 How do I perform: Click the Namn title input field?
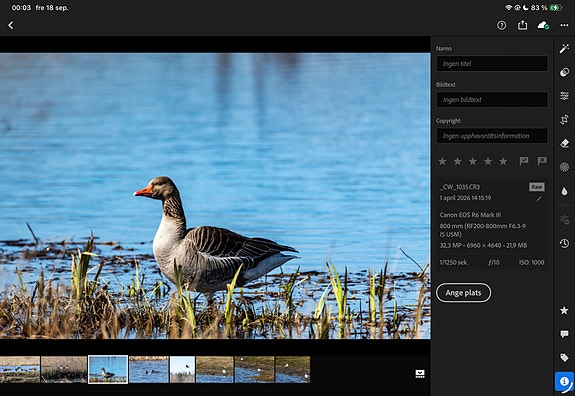point(492,63)
